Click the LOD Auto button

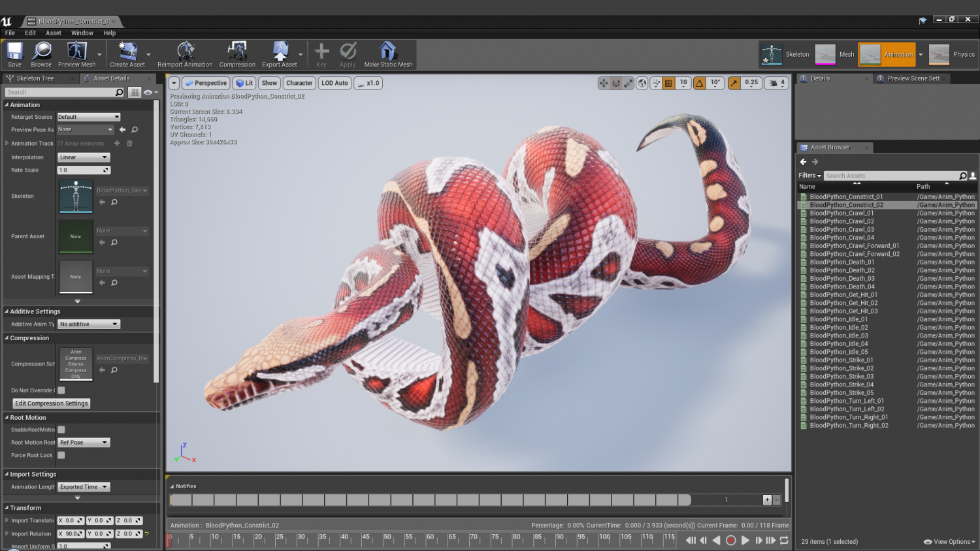[335, 83]
